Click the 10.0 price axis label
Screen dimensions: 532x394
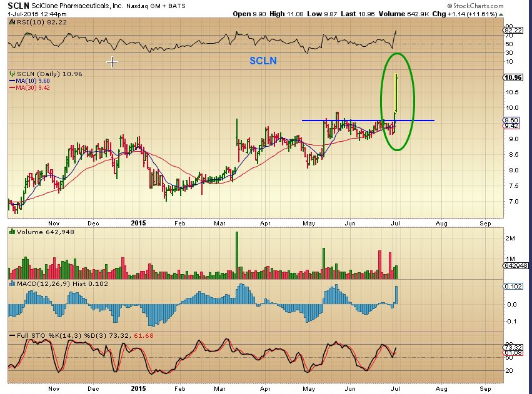point(512,108)
